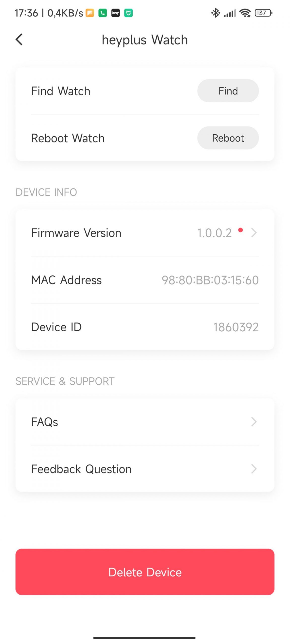
Task: Expand Firmware Version chevron
Action: point(254,233)
